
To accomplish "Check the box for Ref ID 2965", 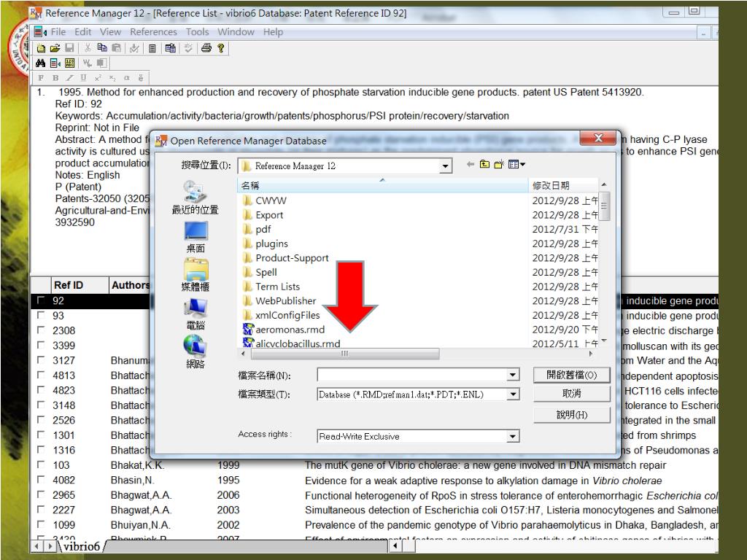I will [41, 494].
